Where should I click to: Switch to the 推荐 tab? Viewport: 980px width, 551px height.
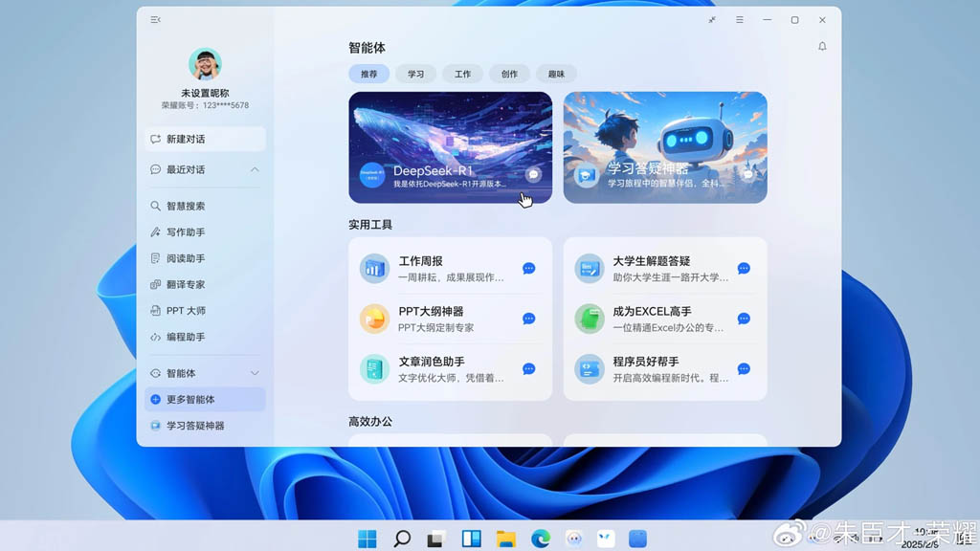(368, 74)
